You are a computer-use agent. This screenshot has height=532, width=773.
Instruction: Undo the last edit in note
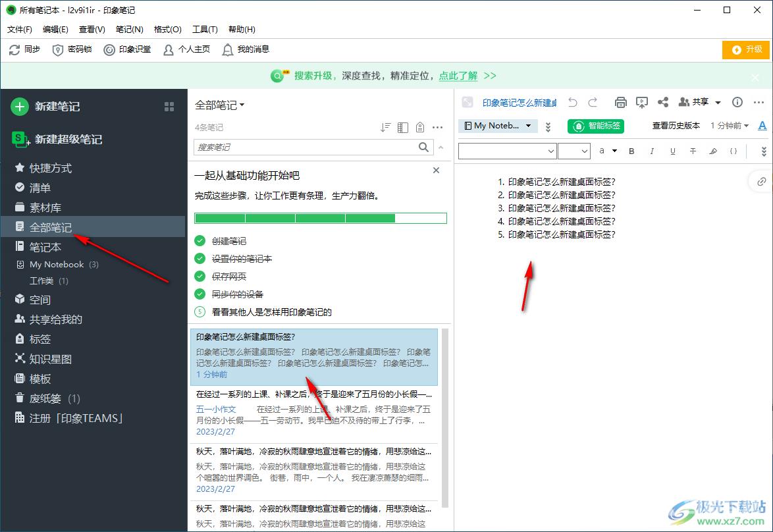click(x=572, y=102)
